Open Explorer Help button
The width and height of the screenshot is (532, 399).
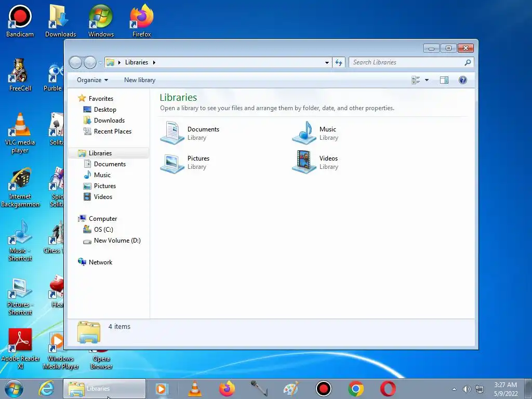462,80
